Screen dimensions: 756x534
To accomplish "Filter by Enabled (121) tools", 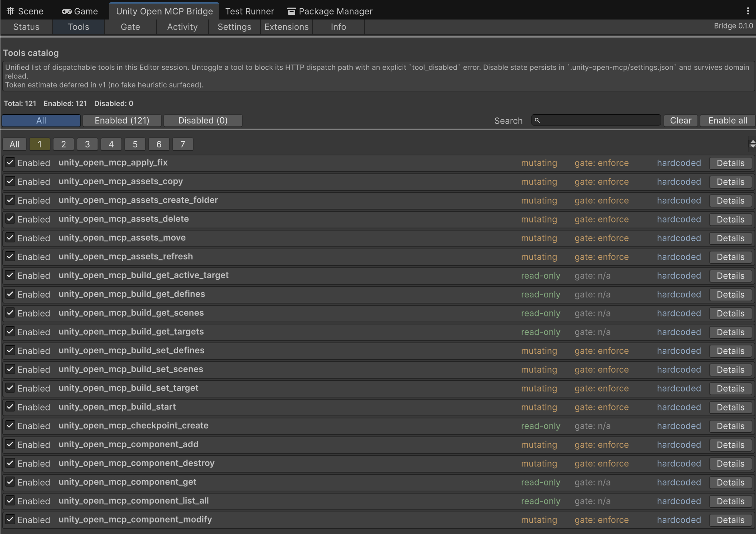I will pyautogui.click(x=122, y=120).
